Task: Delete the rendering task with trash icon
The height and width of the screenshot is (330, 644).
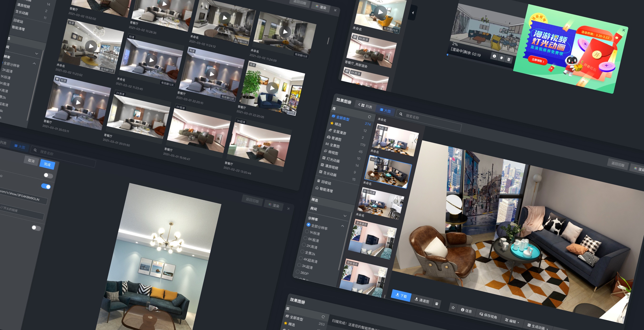Action: (x=509, y=59)
